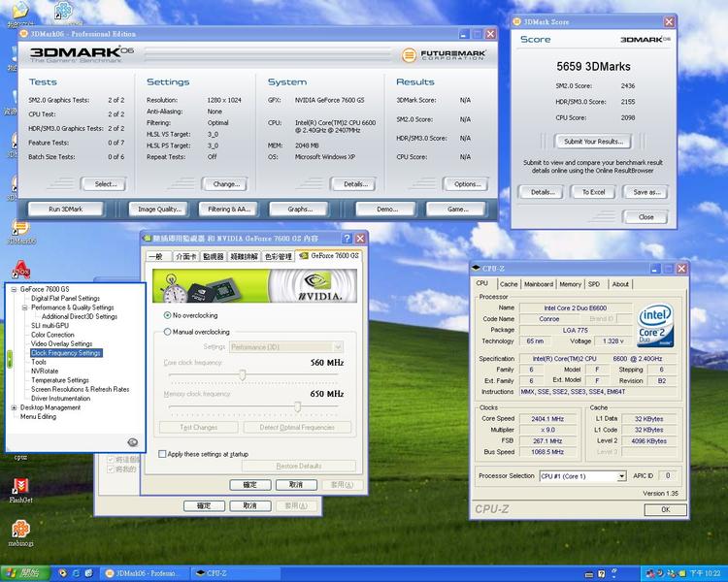Screen dimensions: 728x582
Task: Open the Processor Selection dropdown in CPU-Z
Action: (x=621, y=476)
